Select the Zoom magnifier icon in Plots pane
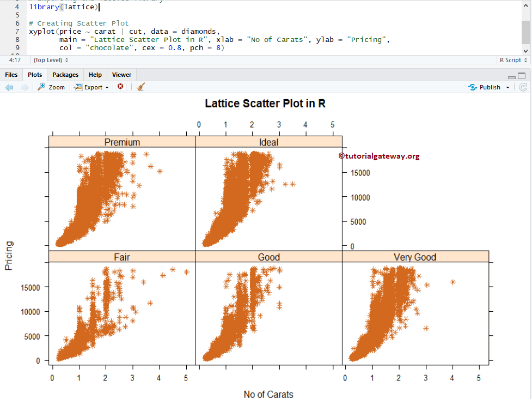Screen dimensions: 532x399 pyautogui.click(x=42, y=87)
